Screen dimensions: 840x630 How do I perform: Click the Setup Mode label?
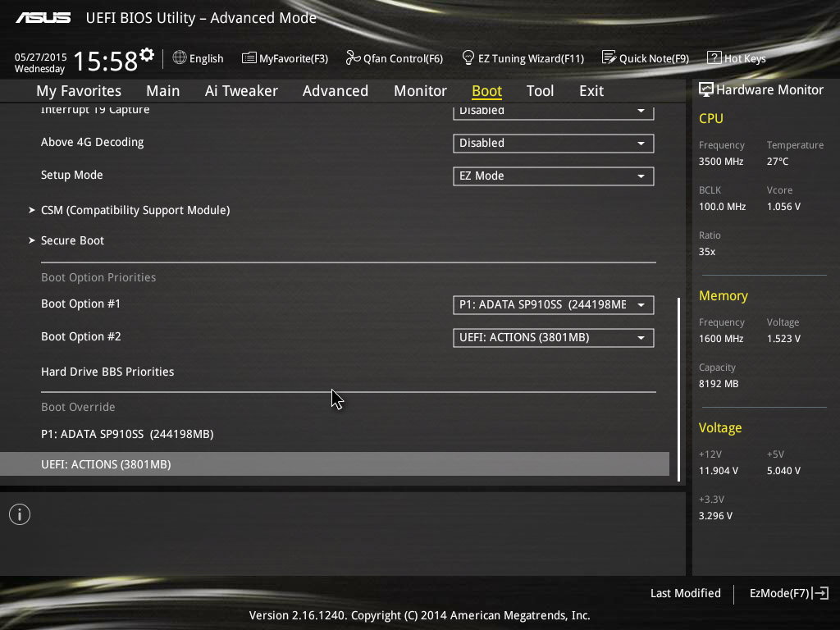click(72, 176)
